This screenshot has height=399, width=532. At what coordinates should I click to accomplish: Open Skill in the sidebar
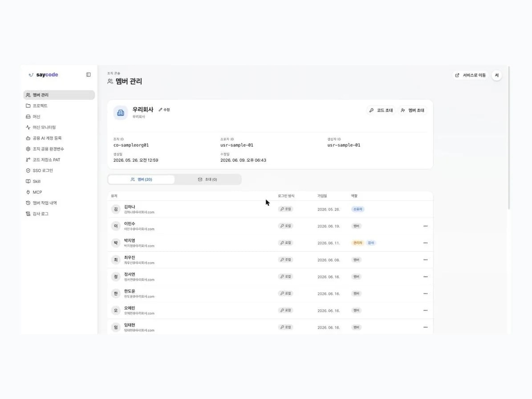pyautogui.click(x=59, y=182)
